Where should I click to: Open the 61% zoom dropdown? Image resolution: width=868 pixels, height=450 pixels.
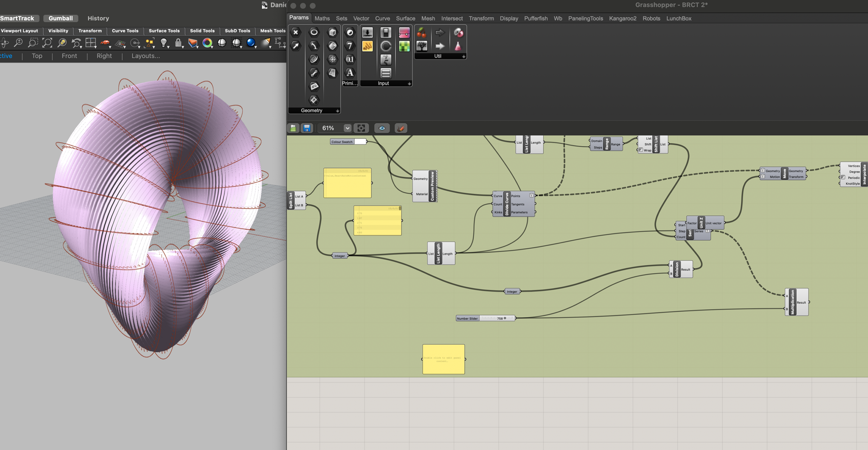point(347,128)
